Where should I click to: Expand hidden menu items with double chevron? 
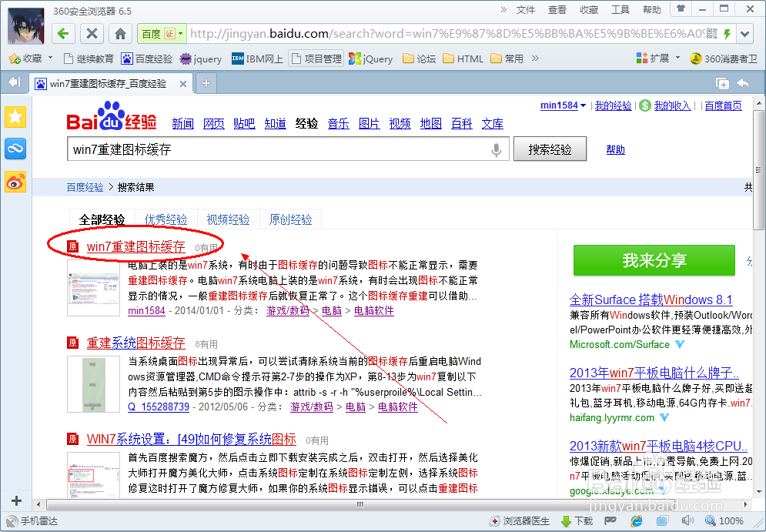[x=503, y=9]
